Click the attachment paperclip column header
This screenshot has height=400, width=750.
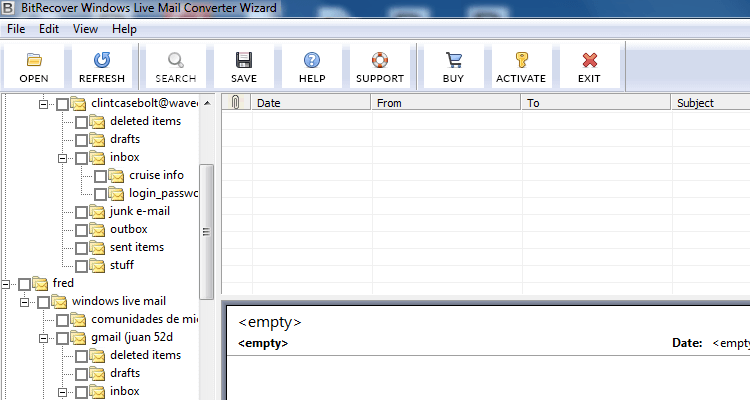[x=236, y=102]
